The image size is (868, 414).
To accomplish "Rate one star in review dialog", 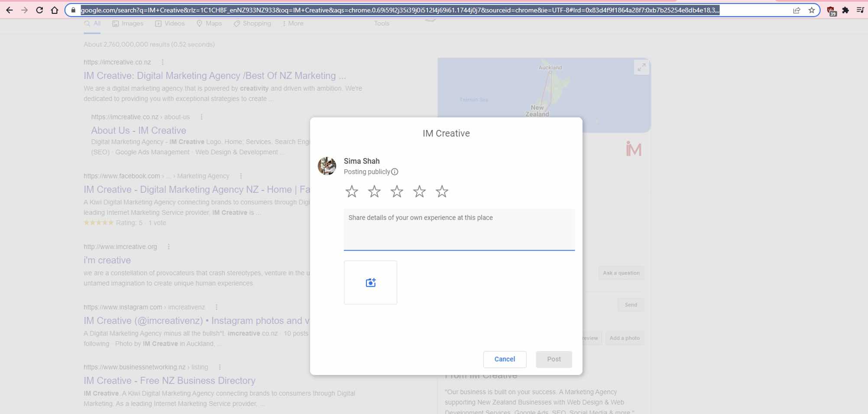I will click(x=352, y=191).
